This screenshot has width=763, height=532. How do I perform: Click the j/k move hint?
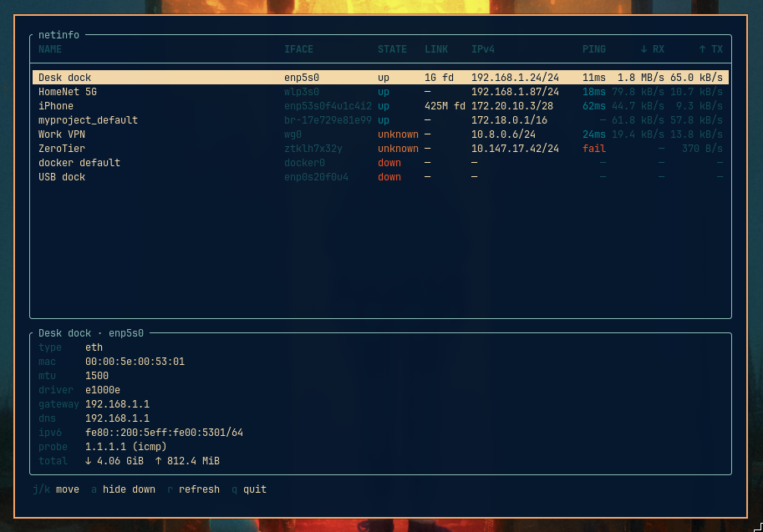click(x=56, y=489)
